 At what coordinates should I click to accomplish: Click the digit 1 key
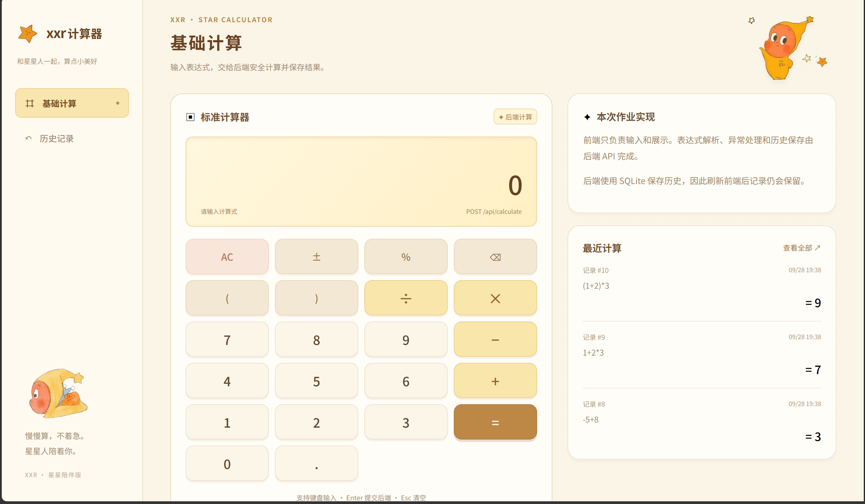[x=227, y=422]
